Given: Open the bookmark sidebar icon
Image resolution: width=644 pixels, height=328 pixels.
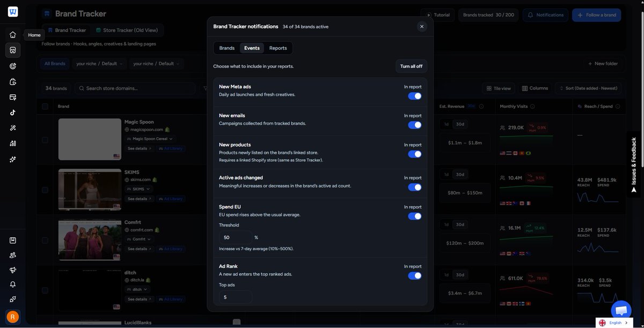Looking at the screenshot, I should [x=12, y=241].
